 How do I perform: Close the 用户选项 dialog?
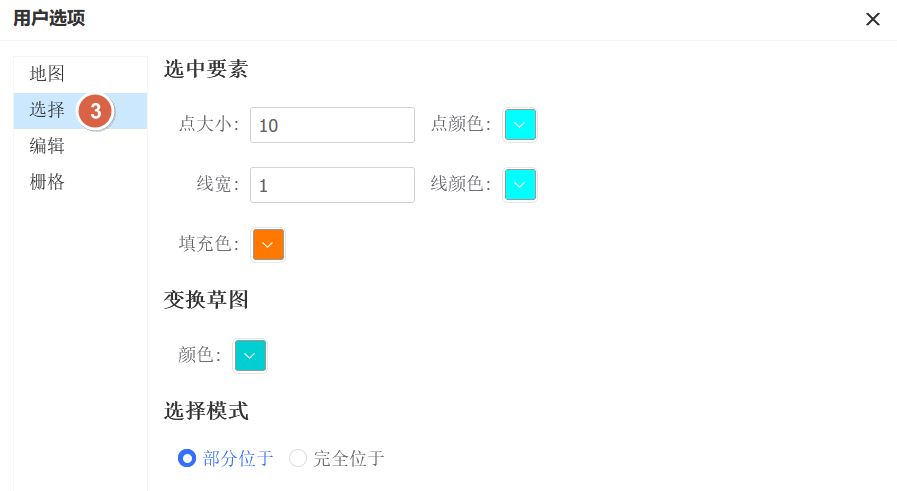(873, 19)
